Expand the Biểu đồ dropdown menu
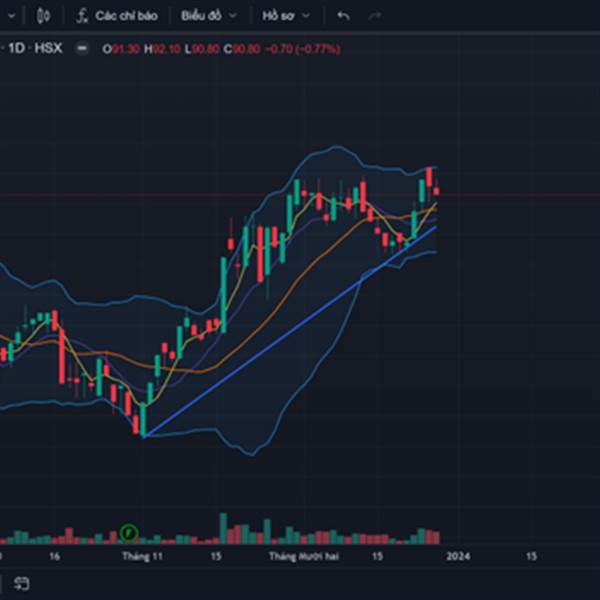600x600 pixels. pyautogui.click(x=209, y=16)
